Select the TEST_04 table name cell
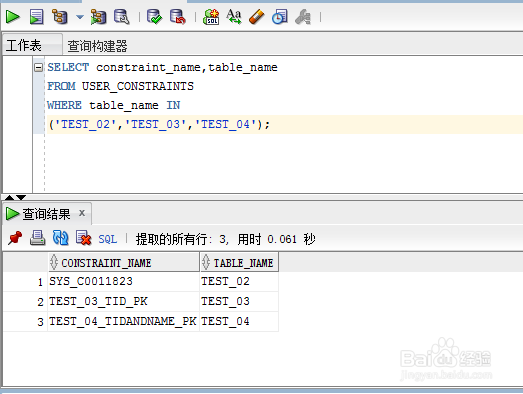This screenshot has width=523, height=394. (239, 322)
